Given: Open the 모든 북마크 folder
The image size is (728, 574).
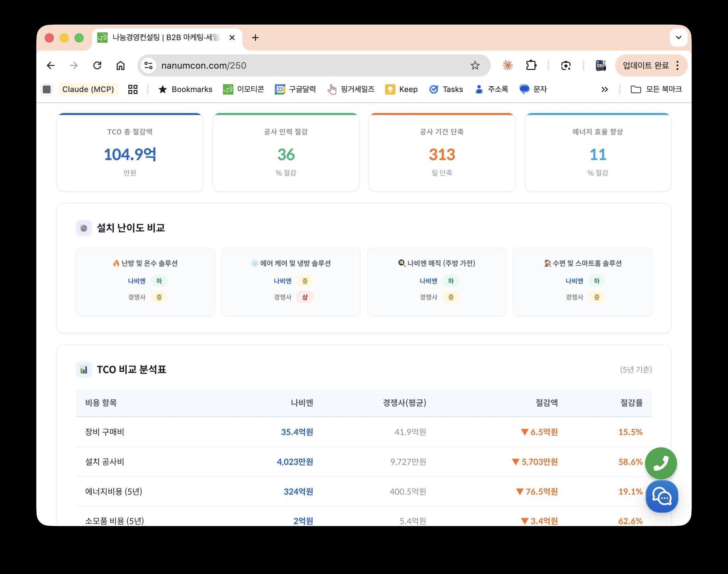Looking at the screenshot, I should coord(656,89).
